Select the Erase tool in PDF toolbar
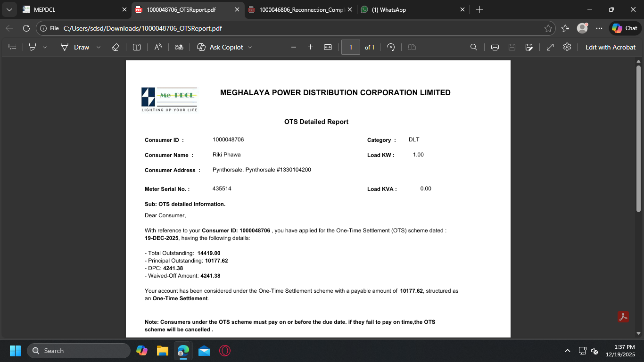This screenshot has width=644, height=362. click(115, 47)
